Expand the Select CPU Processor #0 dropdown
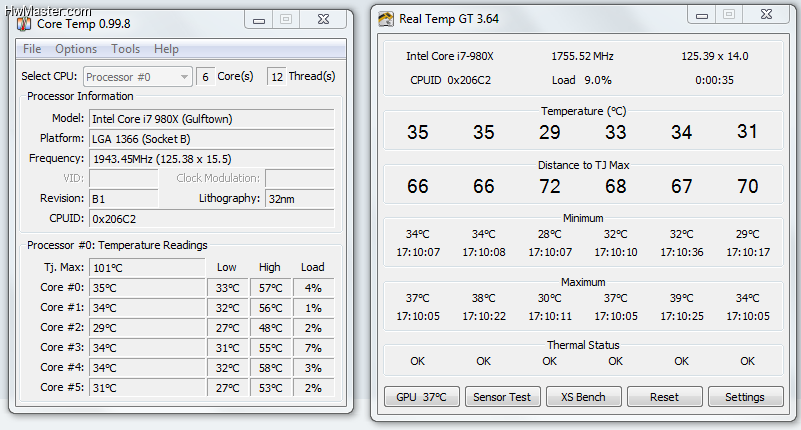The image size is (801, 430). tap(138, 77)
